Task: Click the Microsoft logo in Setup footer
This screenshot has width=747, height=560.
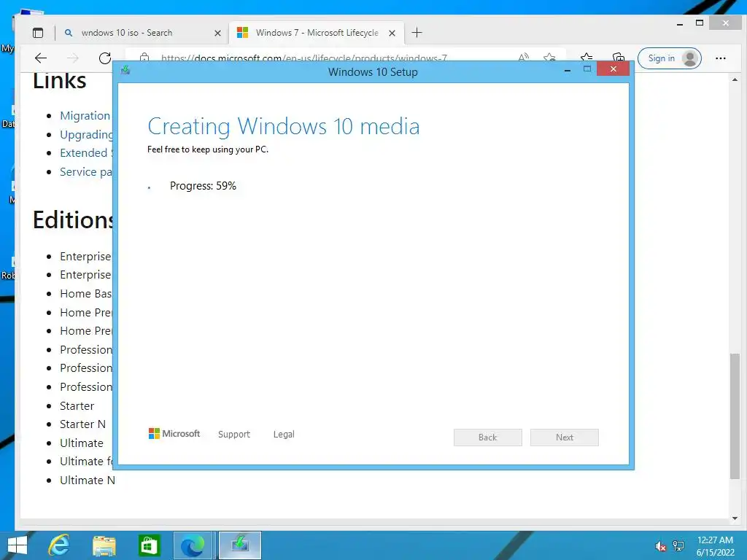Action: (174, 433)
